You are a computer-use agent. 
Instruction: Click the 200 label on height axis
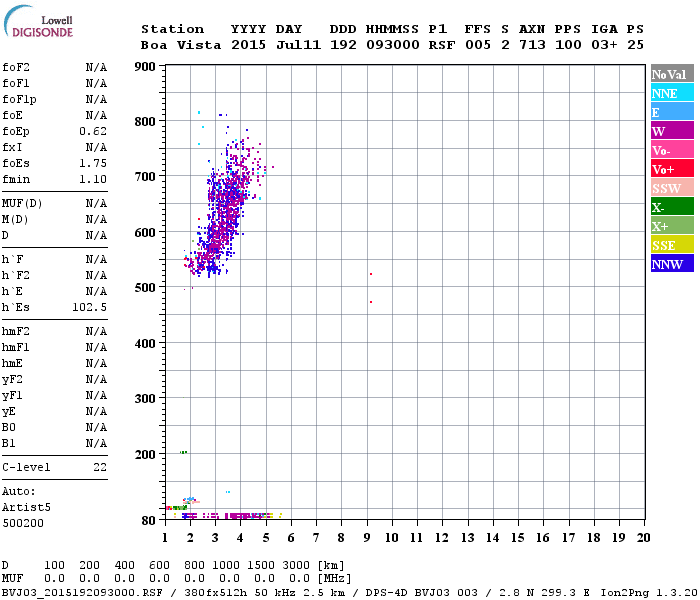tap(145, 454)
